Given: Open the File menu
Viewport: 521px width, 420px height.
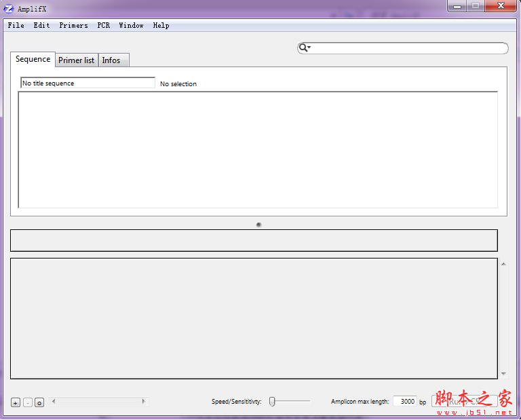Looking at the screenshot, I should click(x=16, y=25).
